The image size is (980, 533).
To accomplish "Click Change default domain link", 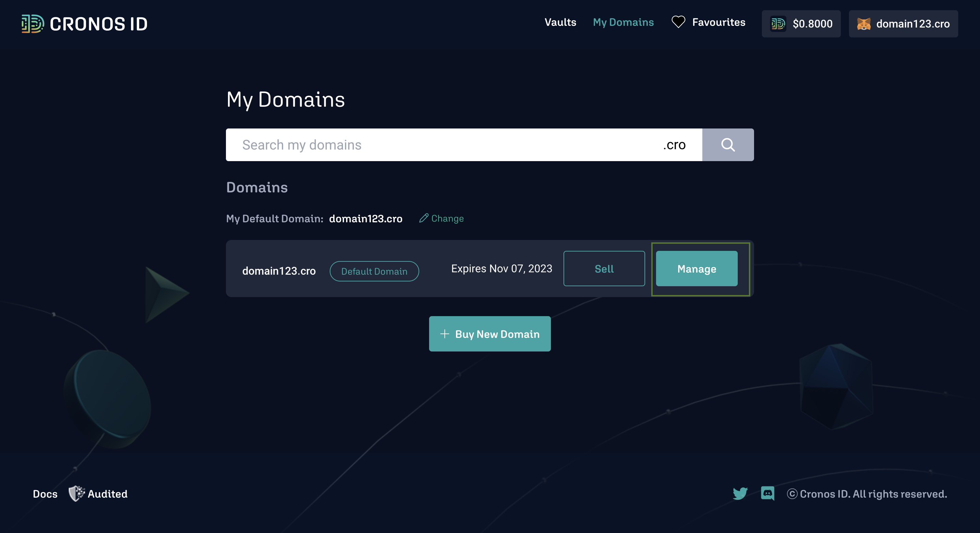I will pyautogui.click(x=447, y=218).
